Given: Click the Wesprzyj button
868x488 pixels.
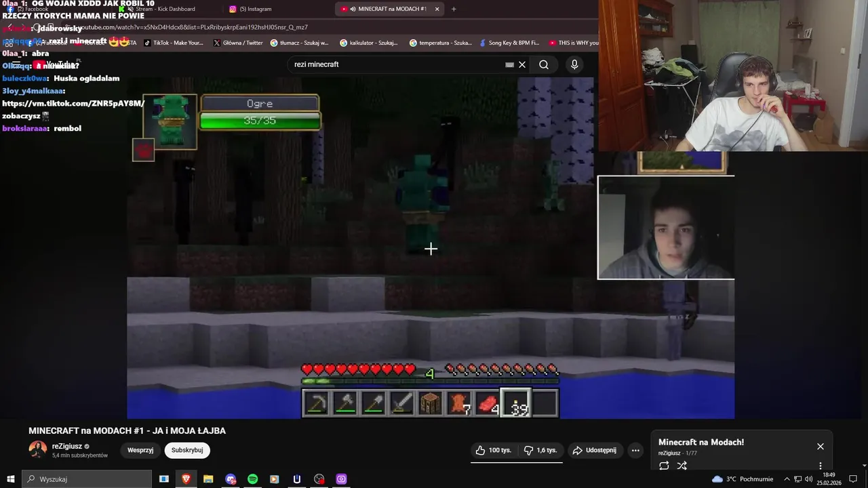Looking at the screenshot, I should coord(140,450).
